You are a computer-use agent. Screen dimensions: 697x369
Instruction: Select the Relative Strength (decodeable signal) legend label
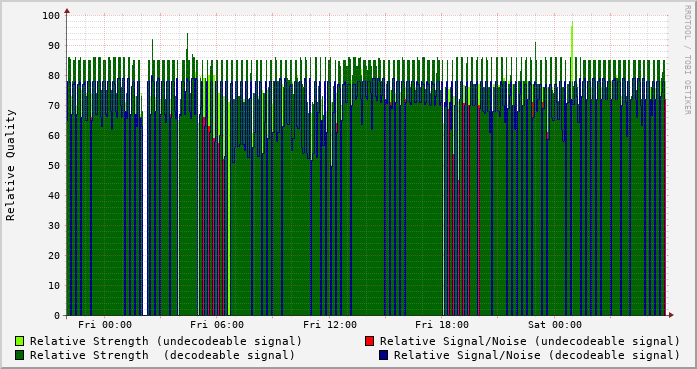(x=162, y=355)
